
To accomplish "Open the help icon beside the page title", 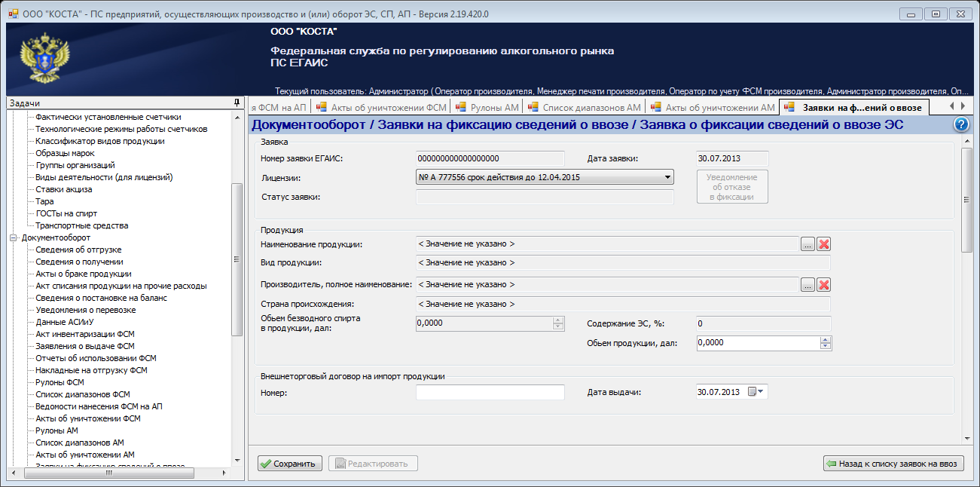I will coord(961,125).
